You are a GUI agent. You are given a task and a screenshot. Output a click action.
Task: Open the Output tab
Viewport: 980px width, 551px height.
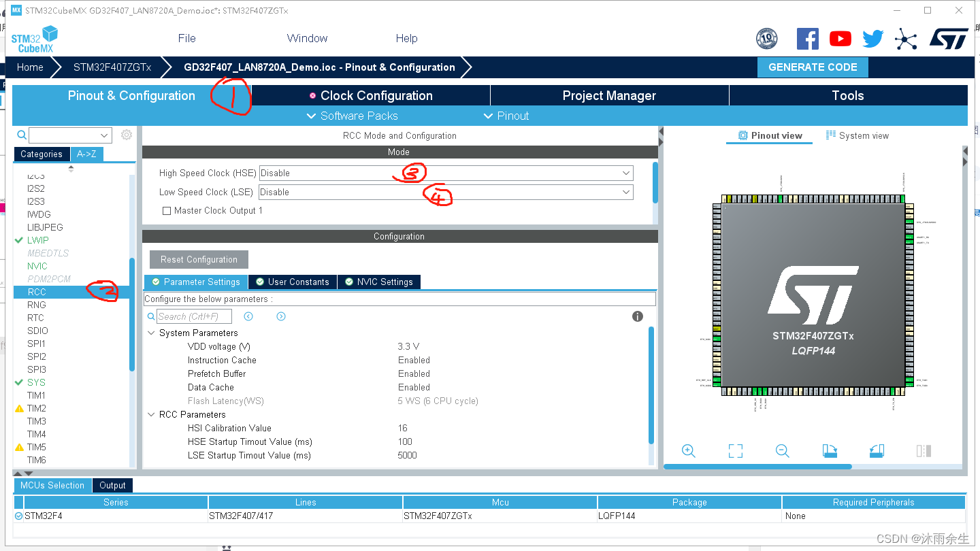point(113,485)
